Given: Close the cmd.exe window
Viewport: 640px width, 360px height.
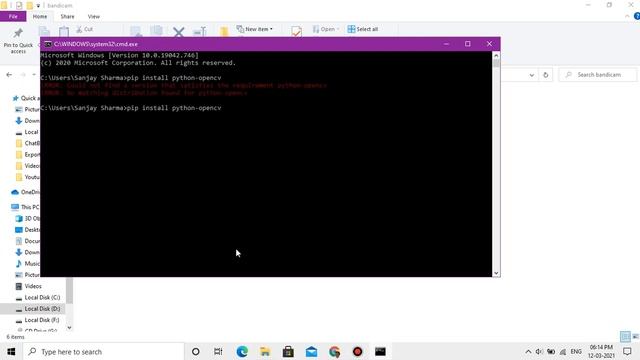Looking at the screenshot, I should pyautogui.click(x=489, y=44).
